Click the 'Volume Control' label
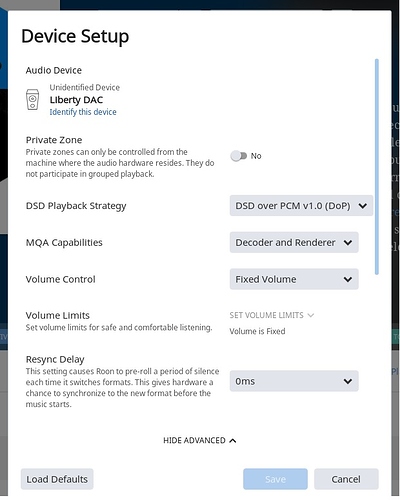This screenshot has height=500, width=400. [x=61, y=279]
